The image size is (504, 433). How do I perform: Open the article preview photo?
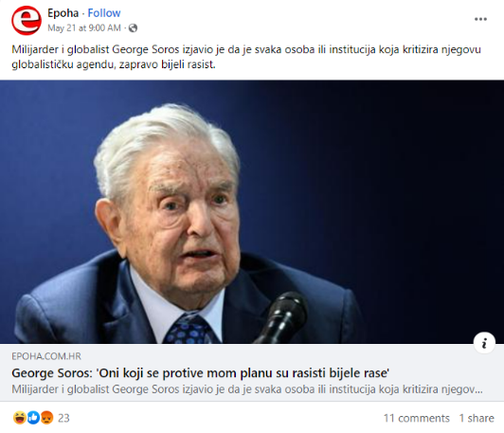point(252,212)
